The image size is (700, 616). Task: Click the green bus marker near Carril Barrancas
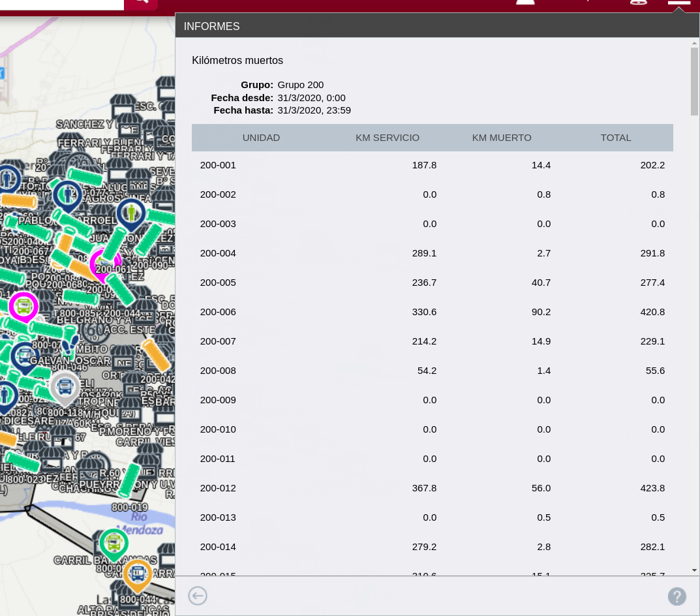click(114, 542)
